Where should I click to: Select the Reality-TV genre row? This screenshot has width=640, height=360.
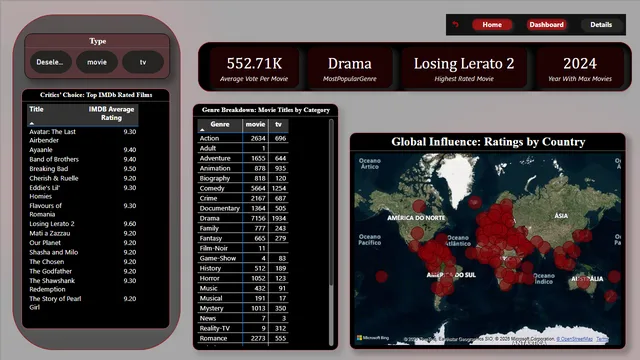(243, 328)
